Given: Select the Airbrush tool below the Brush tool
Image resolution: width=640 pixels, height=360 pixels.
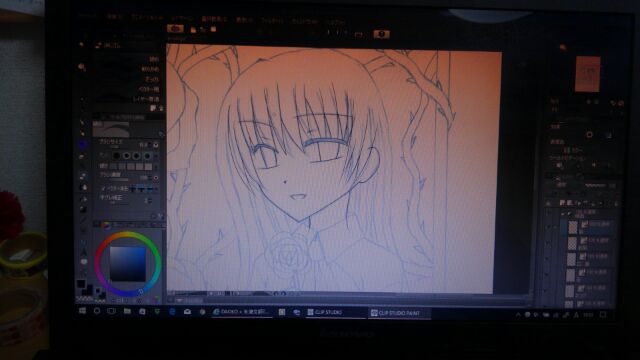Looking at the screenshot, I should 82,156.
